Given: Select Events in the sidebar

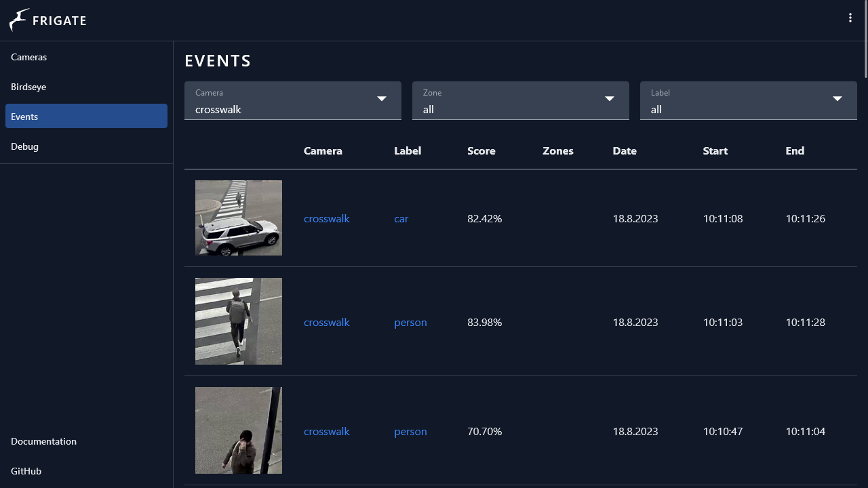Looking at the screenshot, I should [86, 117].
